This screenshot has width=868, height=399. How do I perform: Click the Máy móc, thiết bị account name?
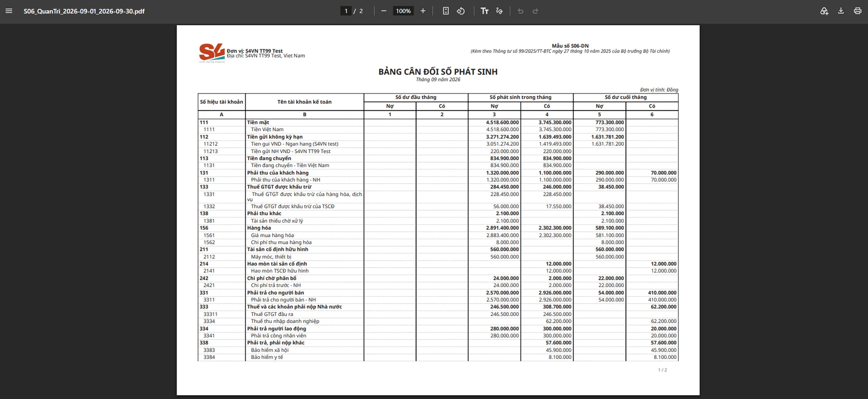(271, 257)
